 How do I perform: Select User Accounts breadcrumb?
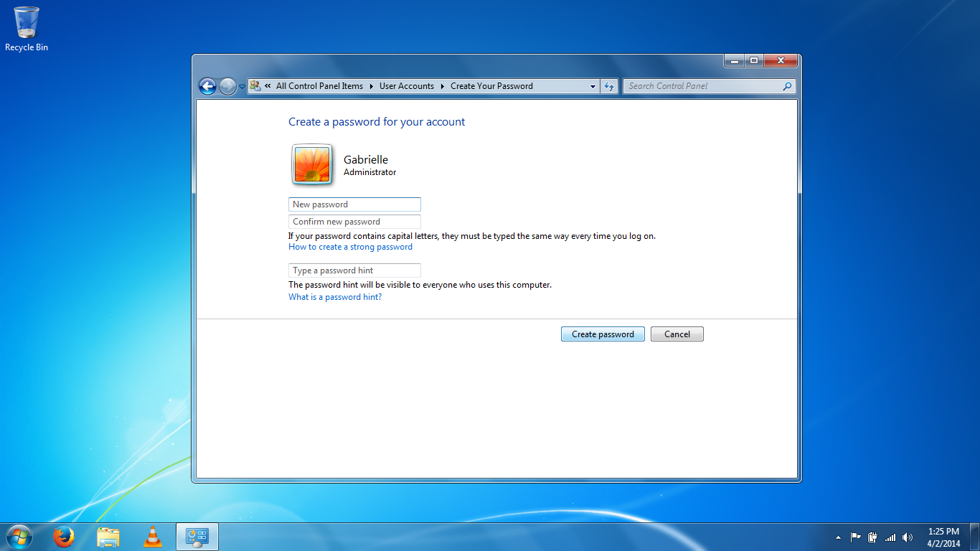point(407,86)
